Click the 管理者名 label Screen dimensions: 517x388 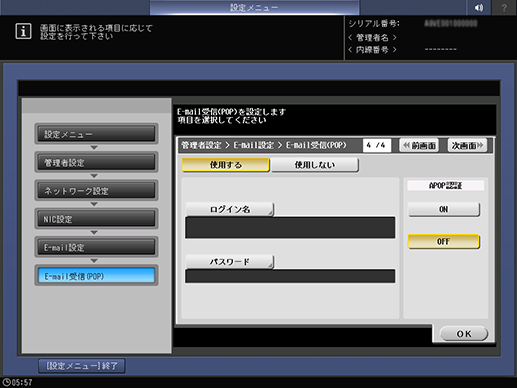coord(372,37)
